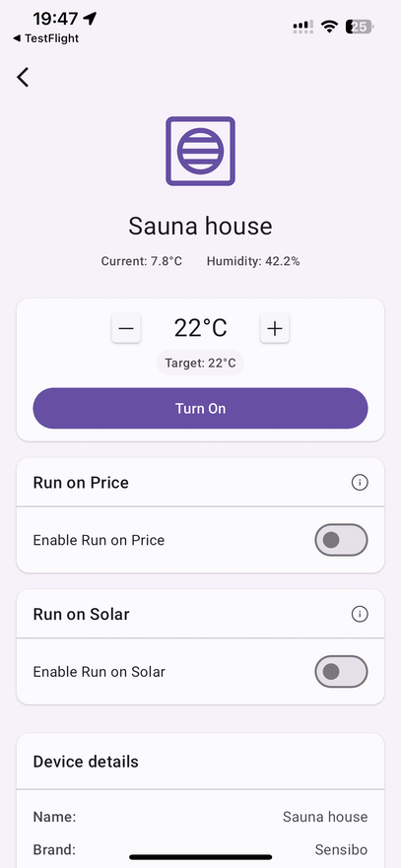Screen dimensions: 401x868
Task: Decrease temperature with the minus button
Action: click(126, 328)
